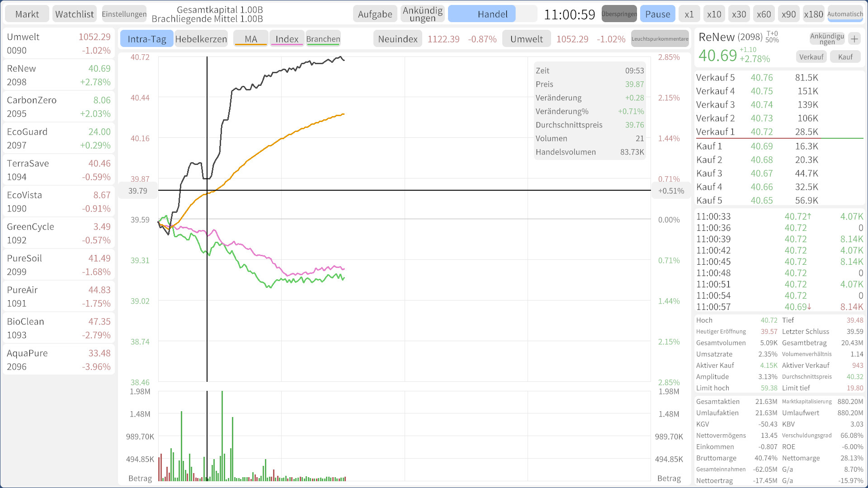The width and height of the screenshot is (868, 488).
Task: Select the Neuindex comparison dropdown
Action: [x=397, y=39]
